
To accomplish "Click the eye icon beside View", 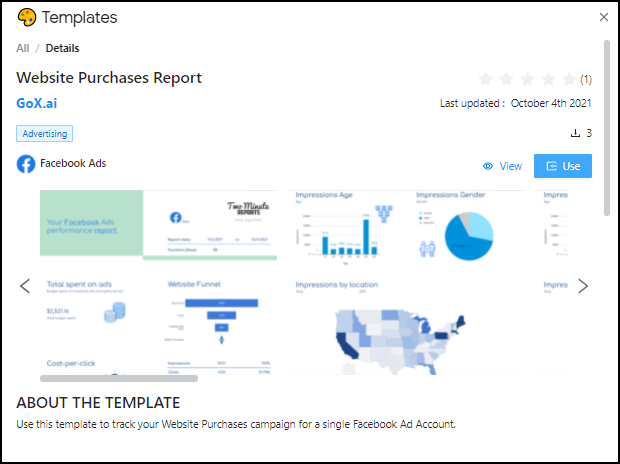I will 488,166.
